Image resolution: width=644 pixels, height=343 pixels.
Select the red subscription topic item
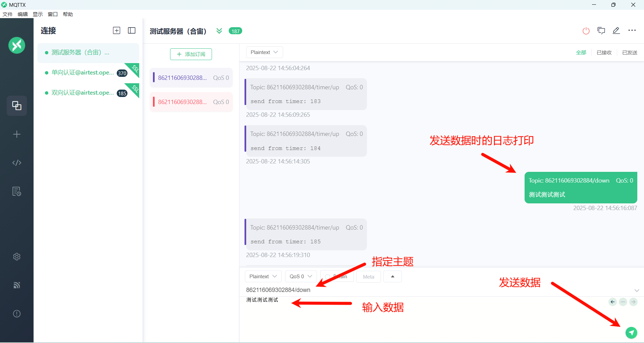pos(191,102)
